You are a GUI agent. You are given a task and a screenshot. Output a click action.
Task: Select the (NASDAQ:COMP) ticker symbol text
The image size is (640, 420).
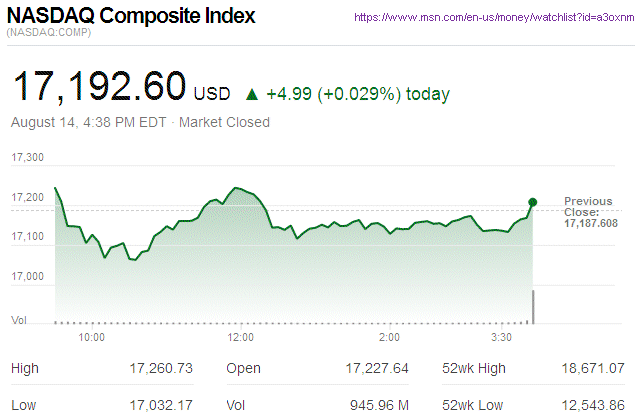tap(50, 34)
